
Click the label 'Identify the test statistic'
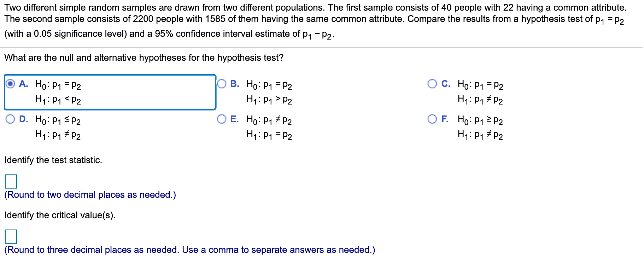pyautogui.click(x=53, y=160)
